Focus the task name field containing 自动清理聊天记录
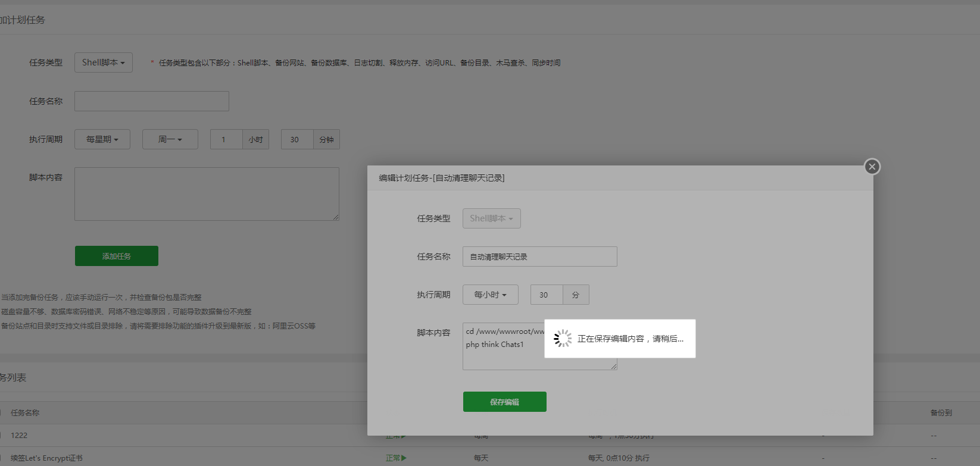The image size is (980, 466). click(x=540, y=257)
